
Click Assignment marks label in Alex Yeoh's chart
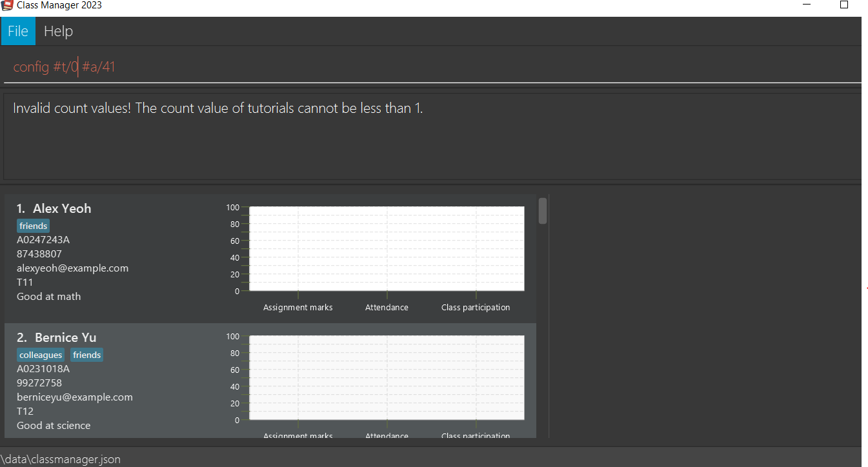[x=298, y=308]
